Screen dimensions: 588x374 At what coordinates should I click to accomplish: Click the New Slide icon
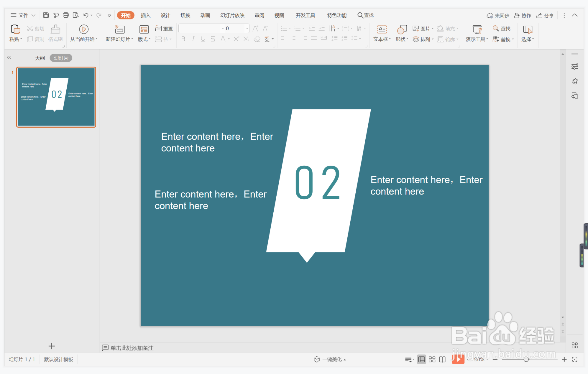coord(119,29)
